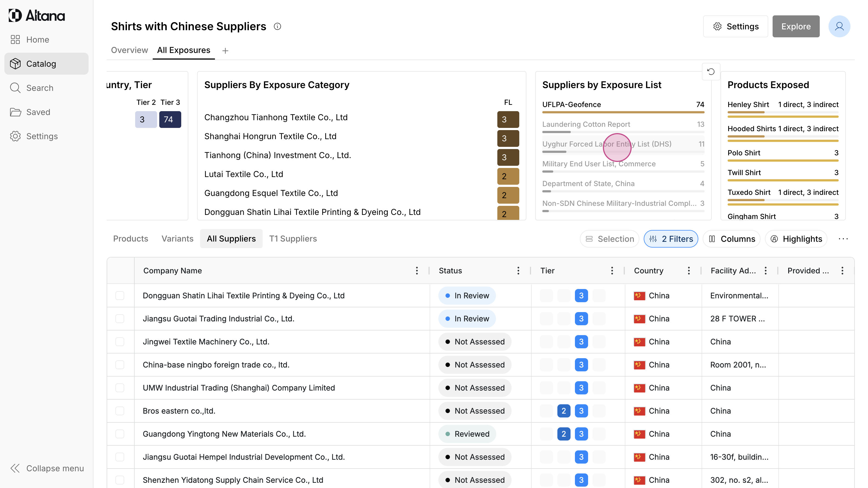This screenshot has height=488, width=868.
Task: Open the 2 Filters button
Action: (671, 239)
